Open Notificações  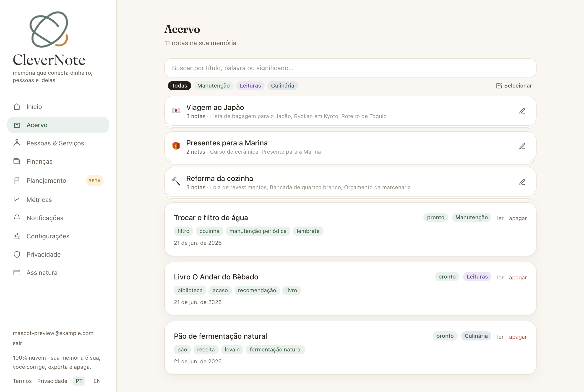coord(58,218)
